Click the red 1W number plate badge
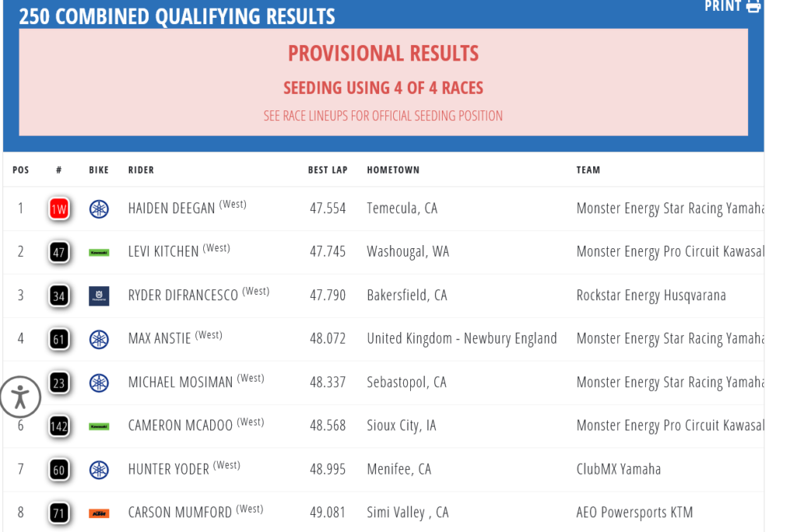 (59, 209)
